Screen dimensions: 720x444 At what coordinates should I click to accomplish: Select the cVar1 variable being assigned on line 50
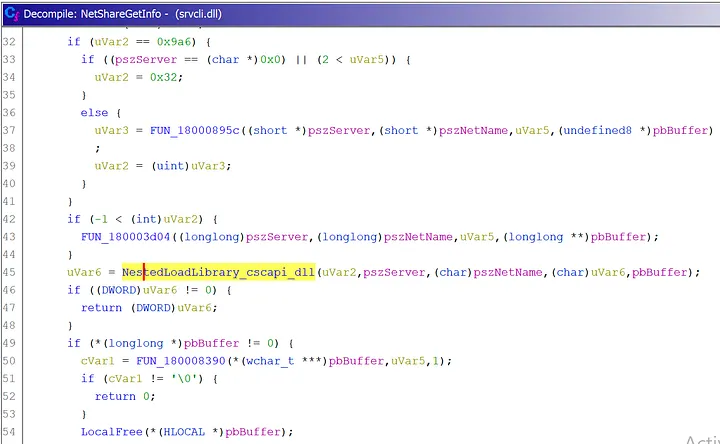pyautogui.click(x=98, y=360)
